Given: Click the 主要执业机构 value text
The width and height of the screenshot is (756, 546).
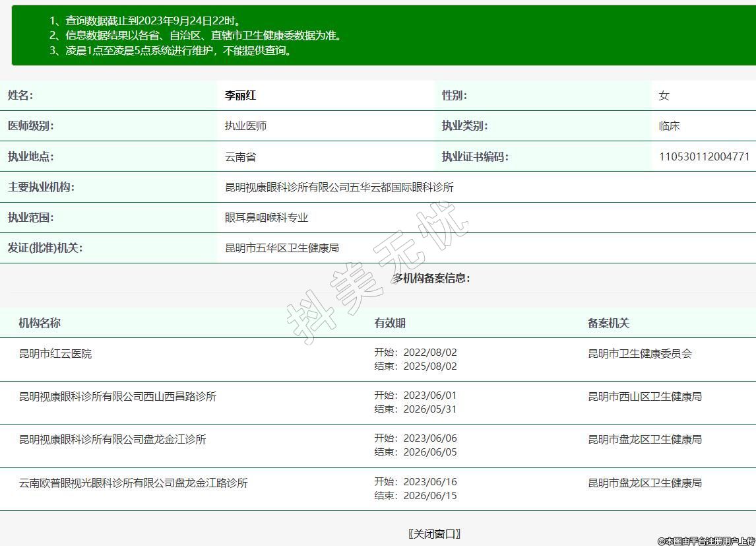Looking at the screenshot, I should click(x=339, y=188).
